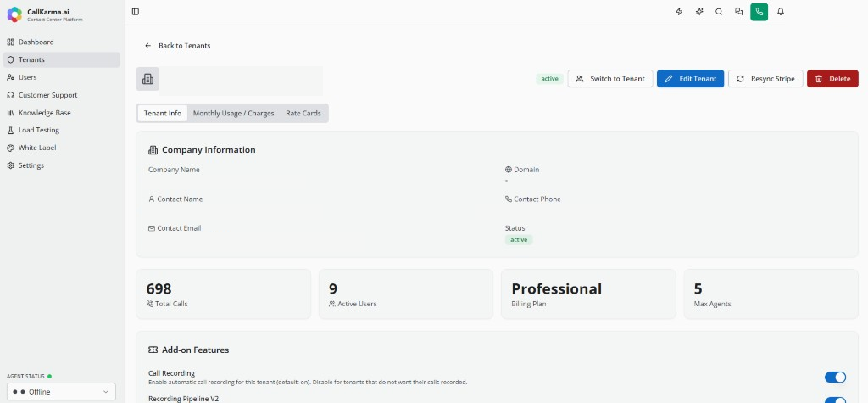Open the lightning bolt quick actions icon

(x=679, y=12)
